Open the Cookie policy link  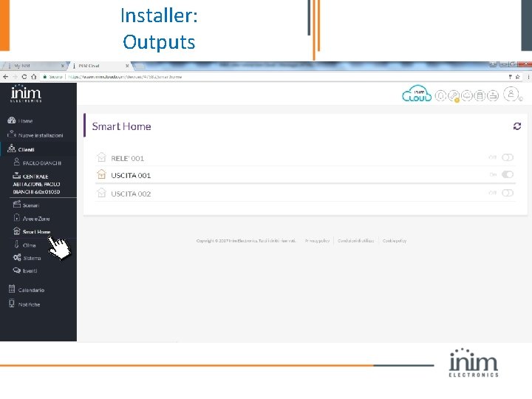click(x=395, y=241)
